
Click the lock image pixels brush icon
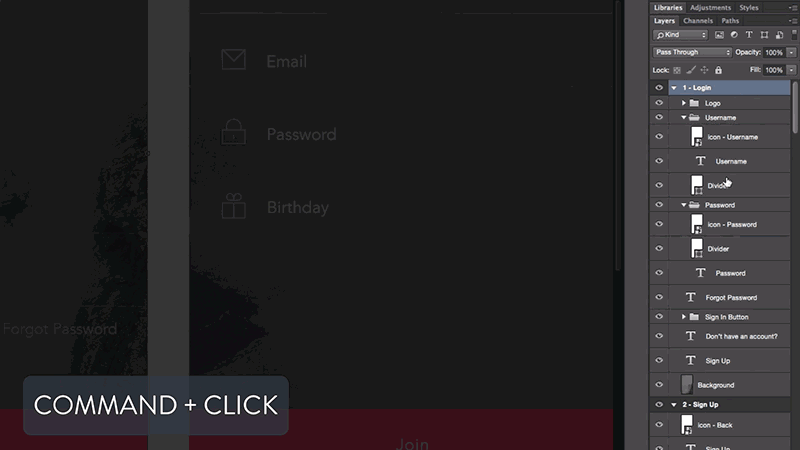tap(691, 70)
